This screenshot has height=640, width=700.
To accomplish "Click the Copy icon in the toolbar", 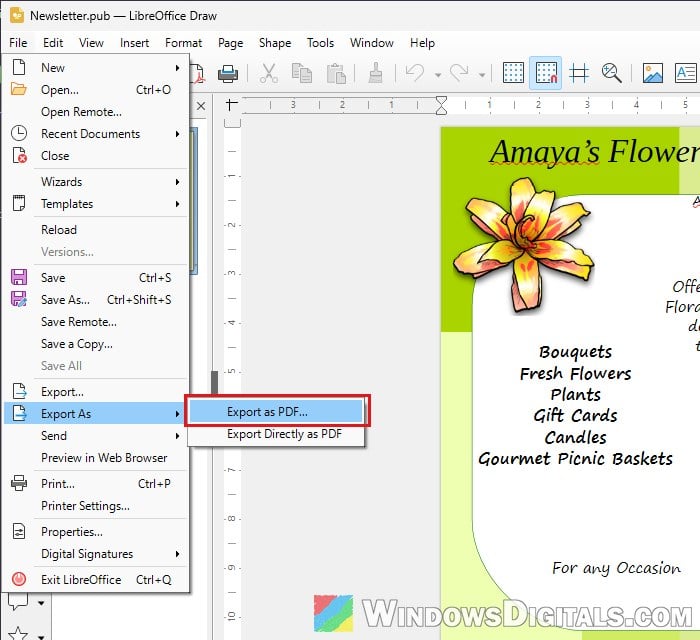I will tap(302, 73).
